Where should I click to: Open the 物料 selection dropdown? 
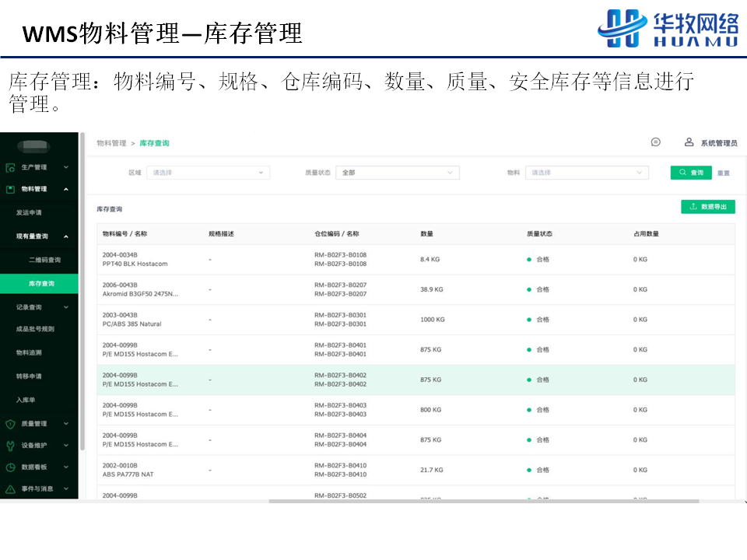pyautogui.click(x=587, y=173)
